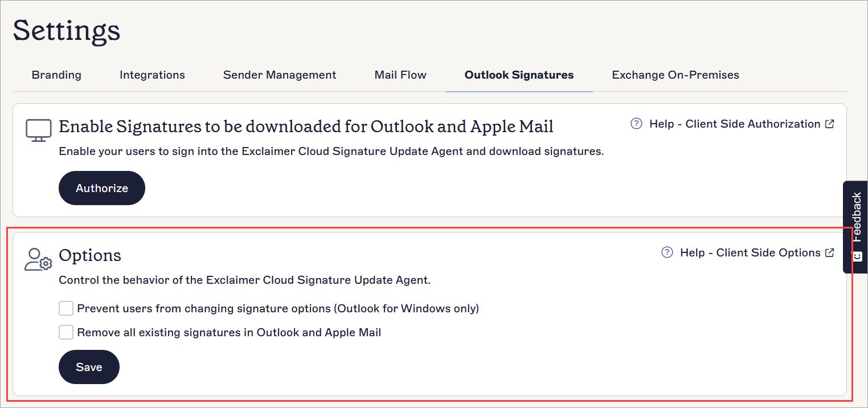Open Help - Client Side Options link
This screenshot has width=868, height=408.
[x=750, y=252]
